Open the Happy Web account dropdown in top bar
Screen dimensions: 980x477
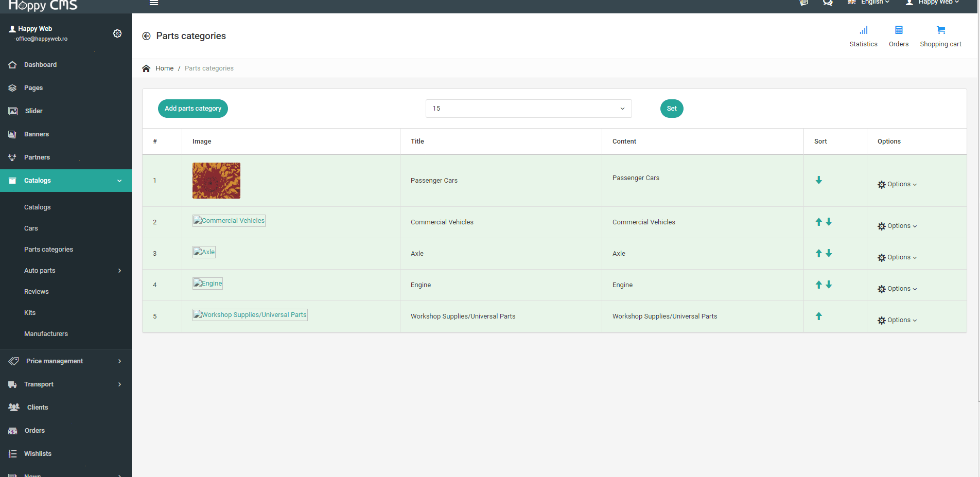[932, 3]
